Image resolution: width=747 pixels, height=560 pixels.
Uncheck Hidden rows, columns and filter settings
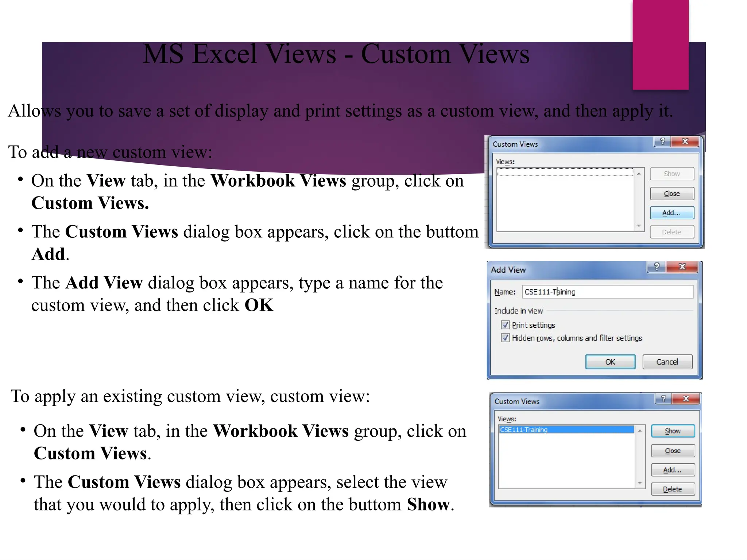pos(505,338)
